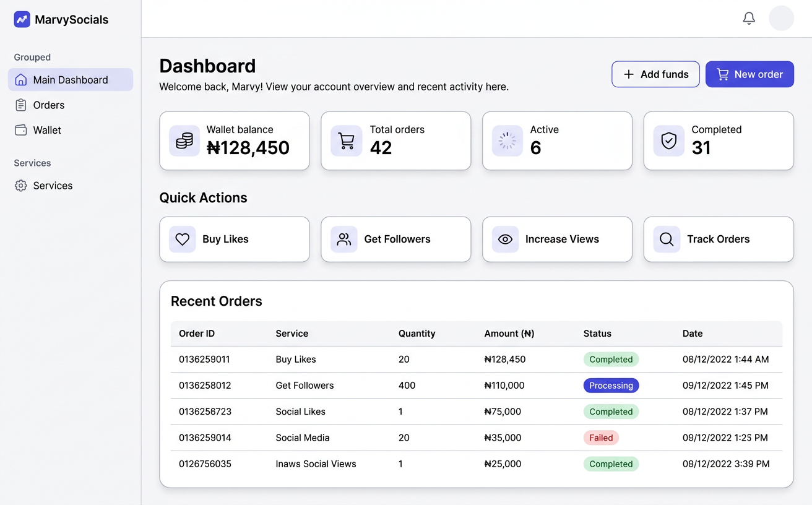Screen dimensions: 812x505
Task: Click the Active spinner icon
Action: point(507,141)
